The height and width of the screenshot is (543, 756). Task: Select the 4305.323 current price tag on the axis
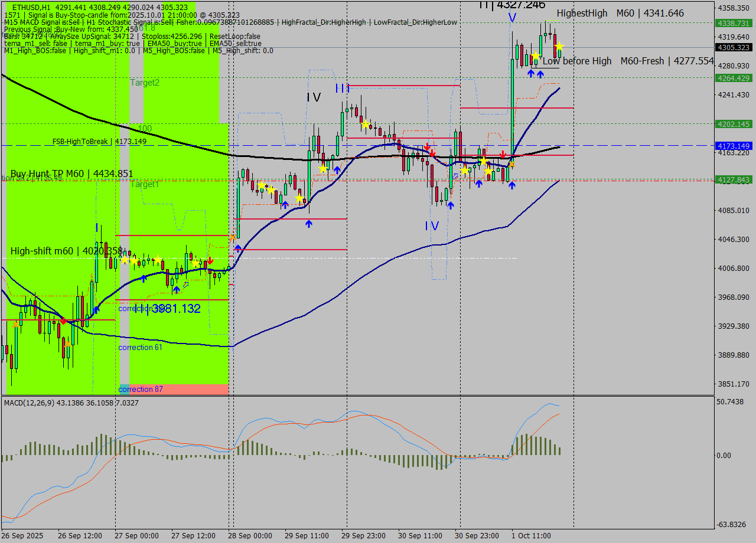coord(732,46)
